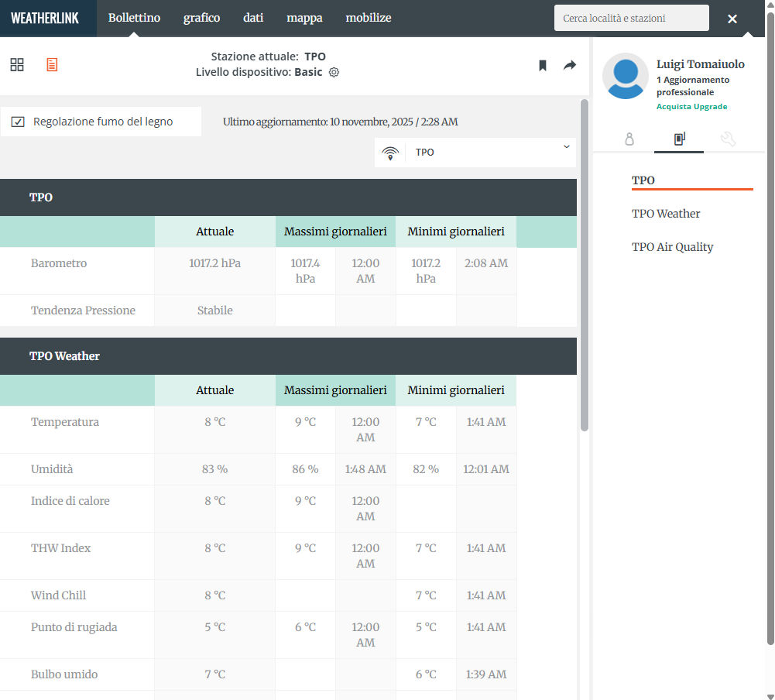Open device level settings gear
775x700 pixels.
coord(334,73)
